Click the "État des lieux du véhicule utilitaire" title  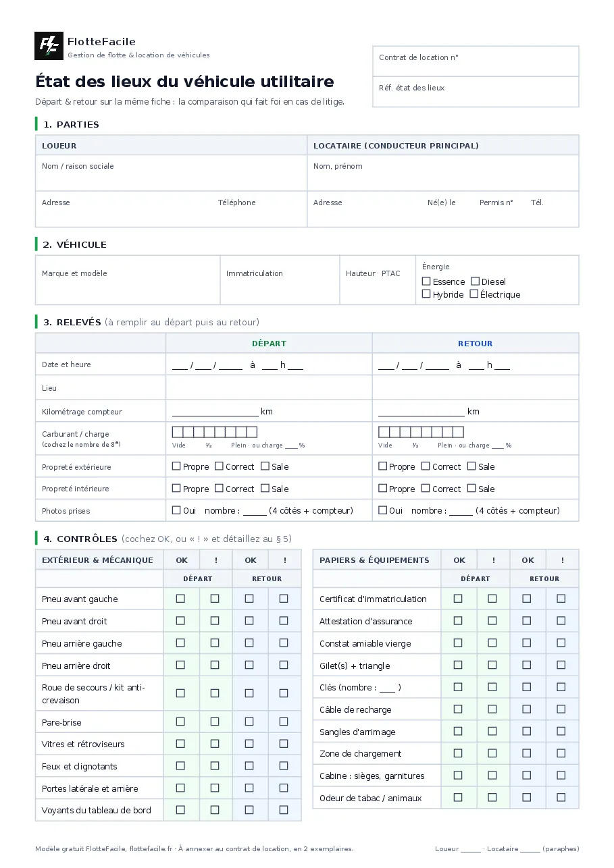click(184, 82)
